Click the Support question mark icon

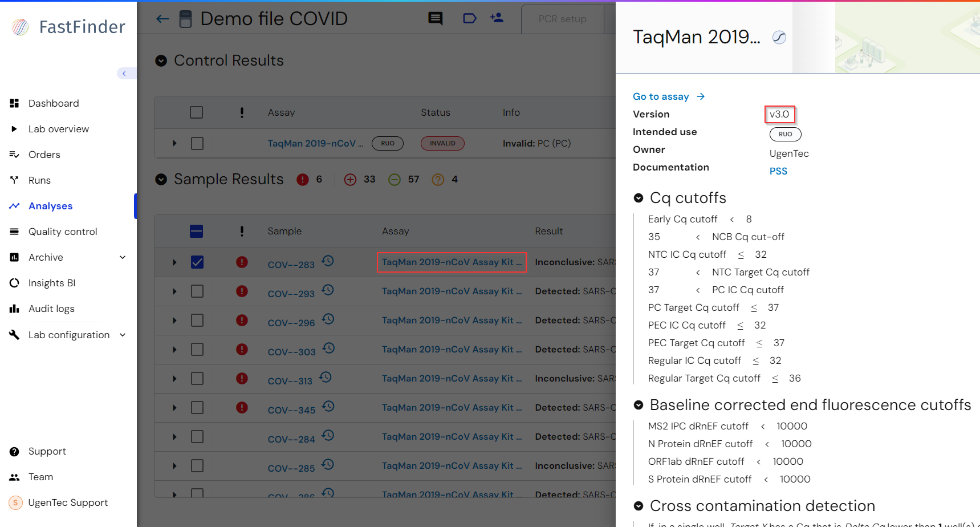14,452
